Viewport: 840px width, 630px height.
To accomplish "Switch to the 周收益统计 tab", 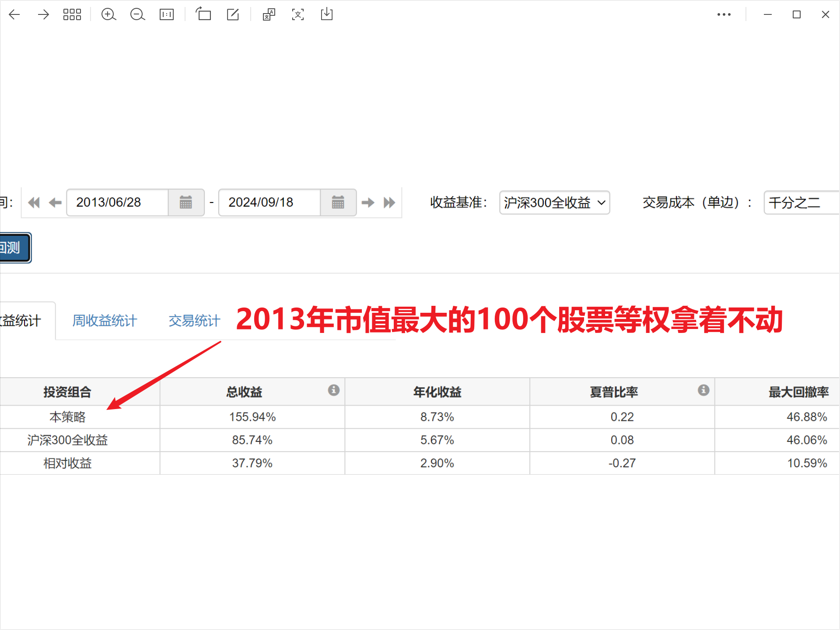I will coord(105,321).
